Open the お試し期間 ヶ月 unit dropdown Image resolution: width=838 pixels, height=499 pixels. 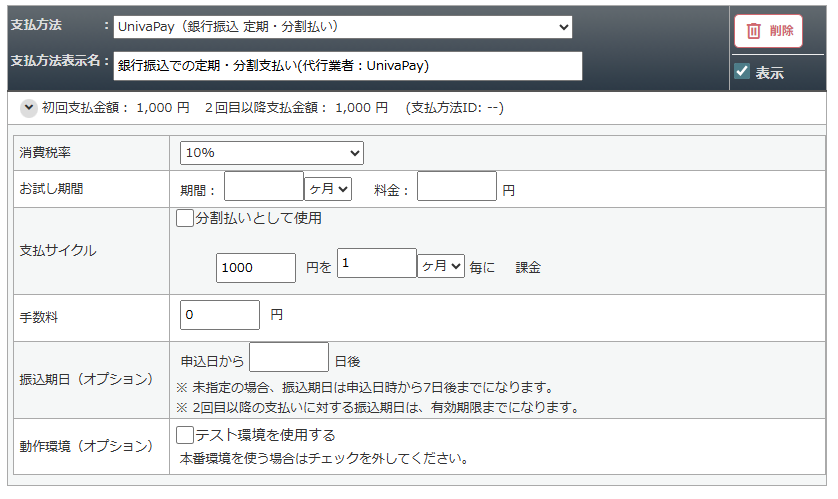328,188
